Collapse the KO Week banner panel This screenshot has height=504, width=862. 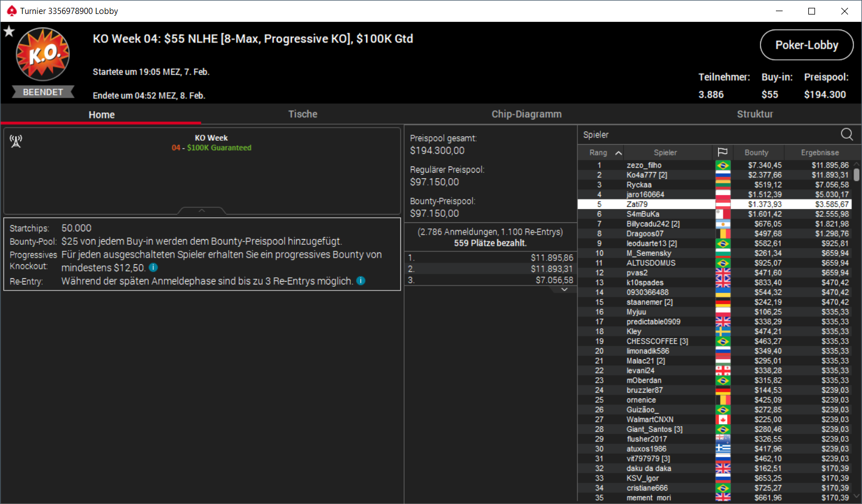(x=202, y=211)
